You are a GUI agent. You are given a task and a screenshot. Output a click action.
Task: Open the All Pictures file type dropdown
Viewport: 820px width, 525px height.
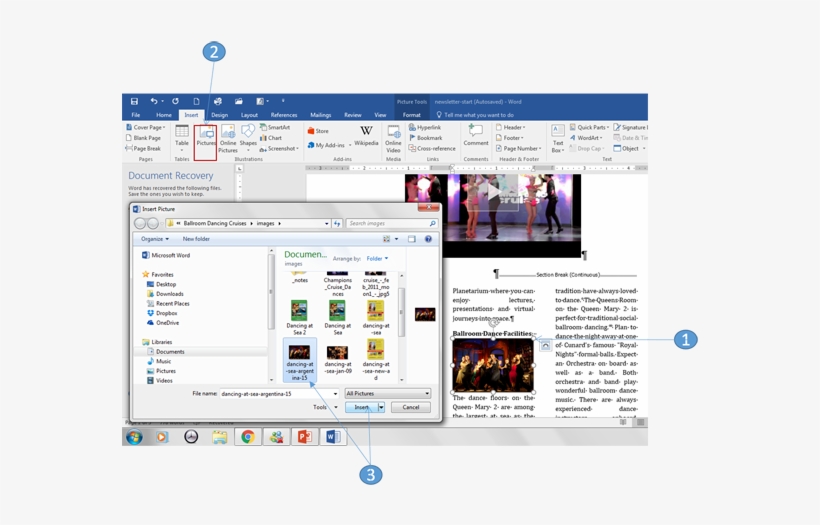388,393
